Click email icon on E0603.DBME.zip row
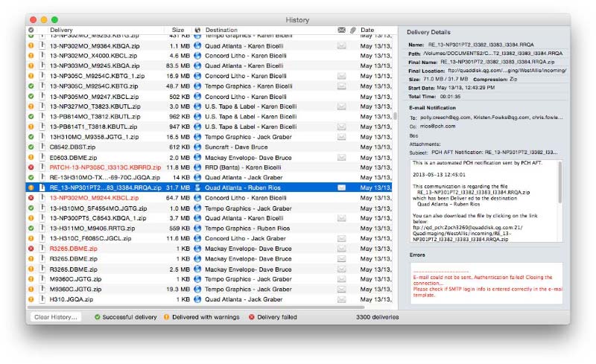This screenshot has width=596, height=364. pos(342,157)
